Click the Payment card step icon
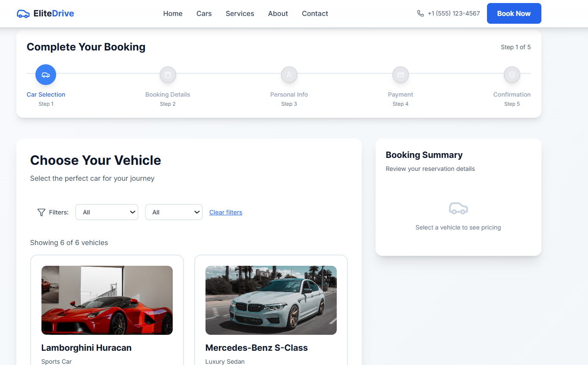Image resolution: width=588 pixels, height=365 pixels. 401,75
